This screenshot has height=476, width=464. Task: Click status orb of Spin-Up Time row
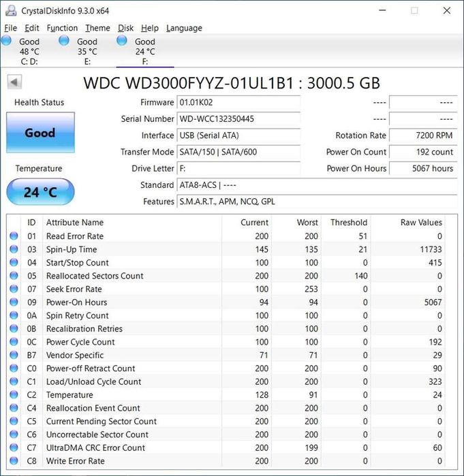point(14,249)
